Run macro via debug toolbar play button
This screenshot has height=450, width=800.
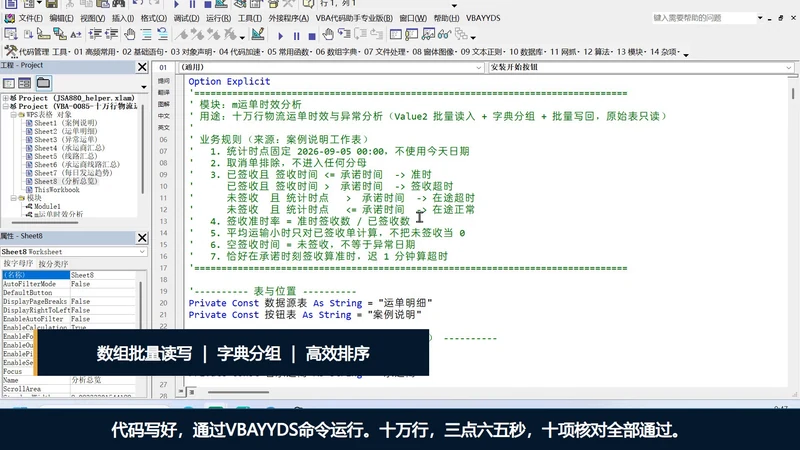click(x=280, y=36)
